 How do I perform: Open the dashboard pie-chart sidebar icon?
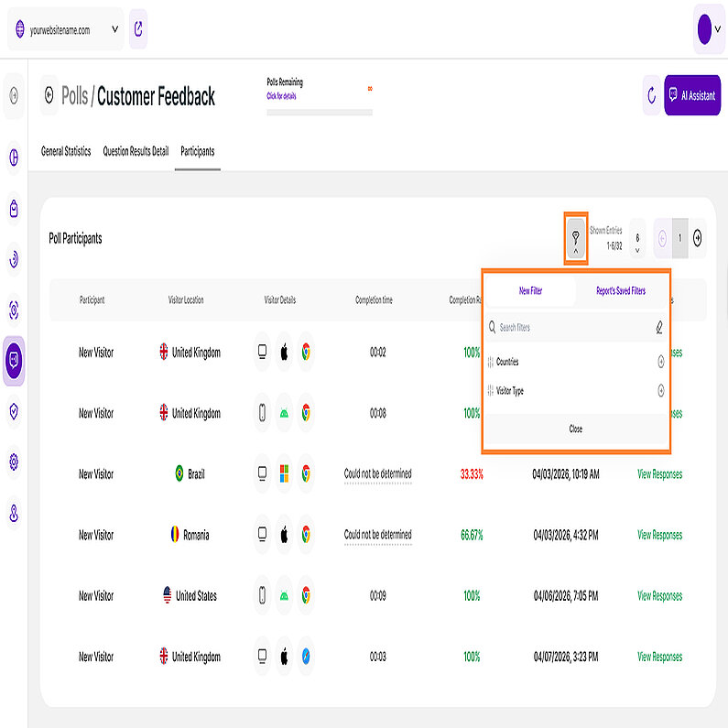(x=14, y=158)
